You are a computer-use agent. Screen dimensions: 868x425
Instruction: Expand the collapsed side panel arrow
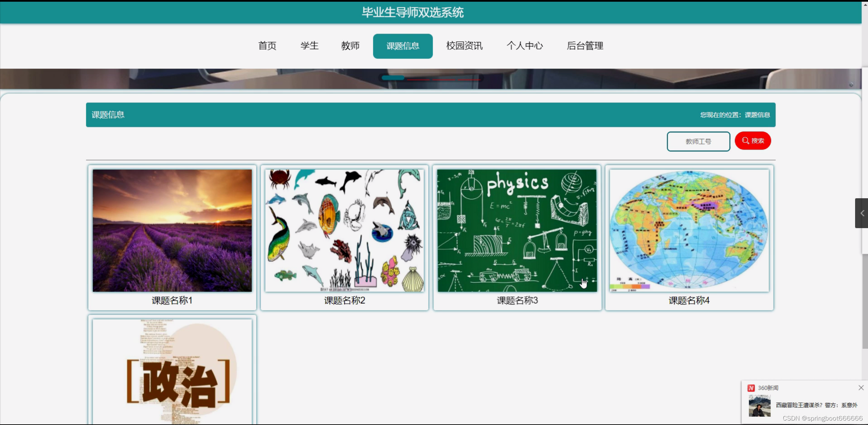[x=862, y=213]
